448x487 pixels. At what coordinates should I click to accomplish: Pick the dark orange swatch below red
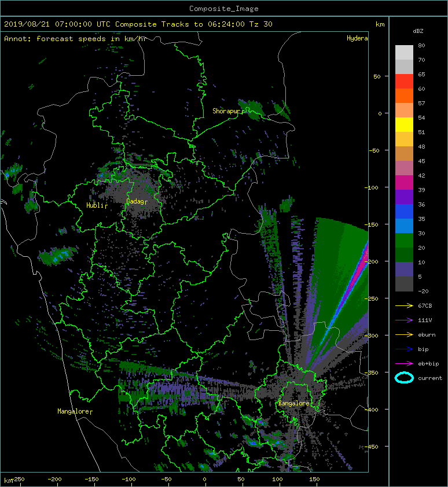point(404,95)
